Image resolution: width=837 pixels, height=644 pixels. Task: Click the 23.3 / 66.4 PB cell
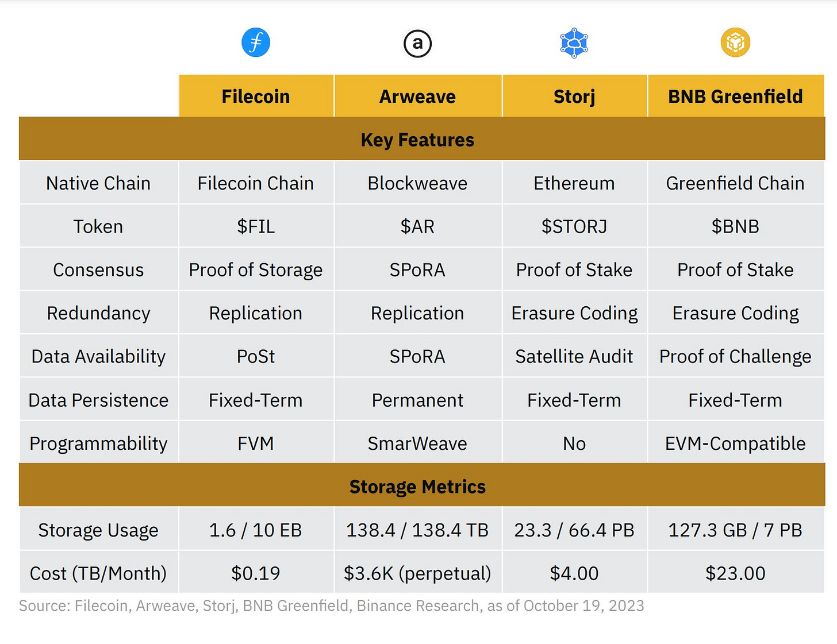pos(575,530)
